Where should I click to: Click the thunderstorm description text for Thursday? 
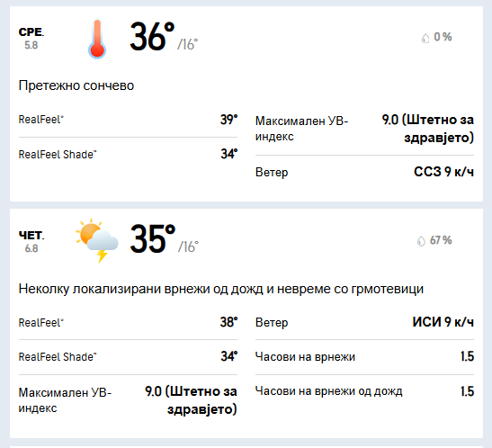click(x=221, y=289)
